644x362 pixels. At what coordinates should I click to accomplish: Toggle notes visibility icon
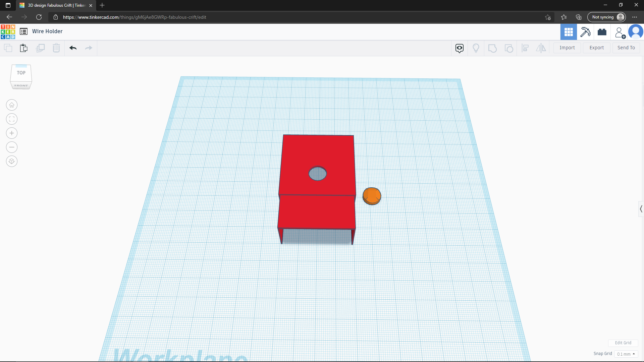460,48
